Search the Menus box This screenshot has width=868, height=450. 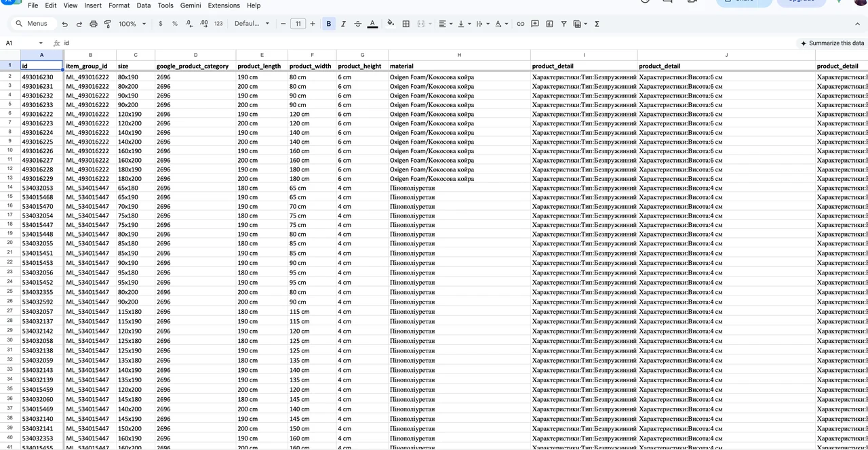(33, 24)
